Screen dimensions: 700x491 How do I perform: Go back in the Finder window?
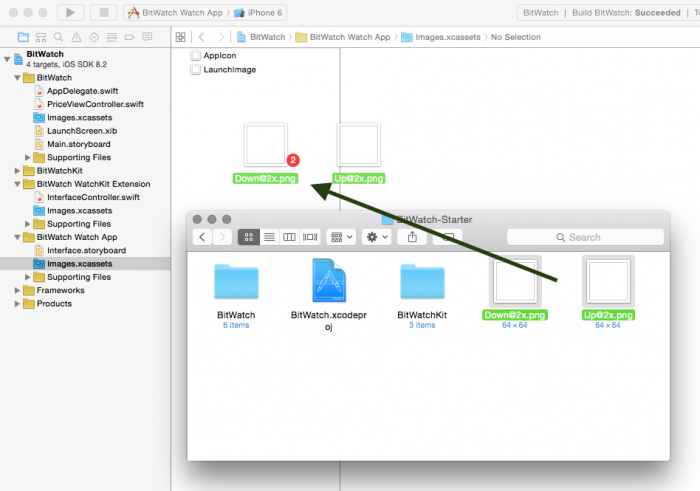click(202, 237)
